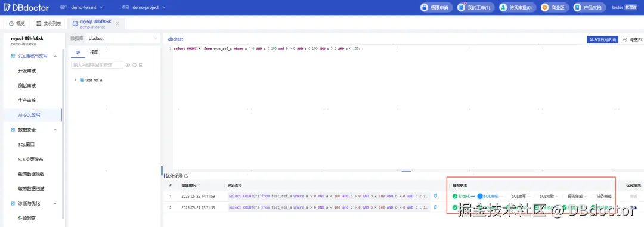Click locate icon beside table search box
Screen dimensions: 644x227
coord(128,65)
